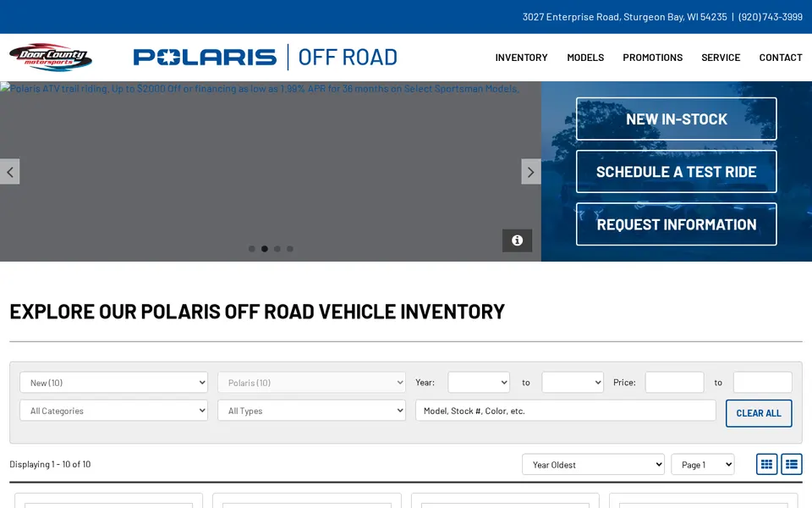Open the ending Year dropdown
The height and width of the screenshot is (508, 812).
click(x=573, y=383)
